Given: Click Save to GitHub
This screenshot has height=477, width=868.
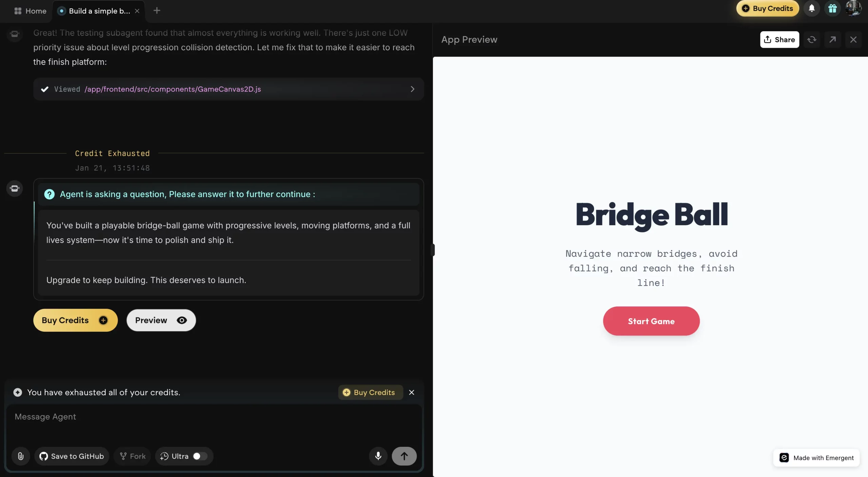Looking at the screenshot, I should [72, 456].
